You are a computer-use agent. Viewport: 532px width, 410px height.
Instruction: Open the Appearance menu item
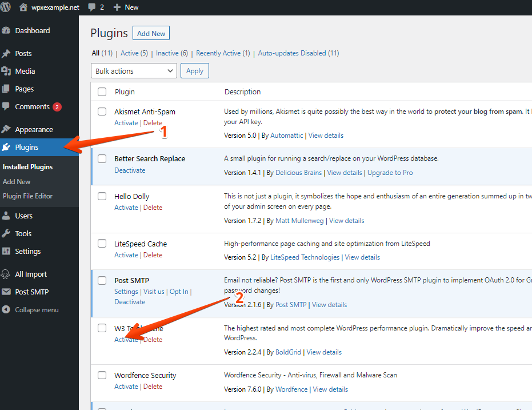click(34, 130)
